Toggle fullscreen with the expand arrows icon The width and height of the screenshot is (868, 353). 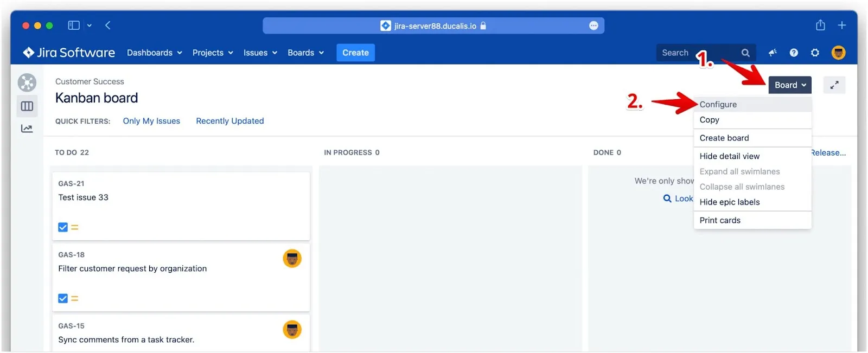click(x=834, y=85)
